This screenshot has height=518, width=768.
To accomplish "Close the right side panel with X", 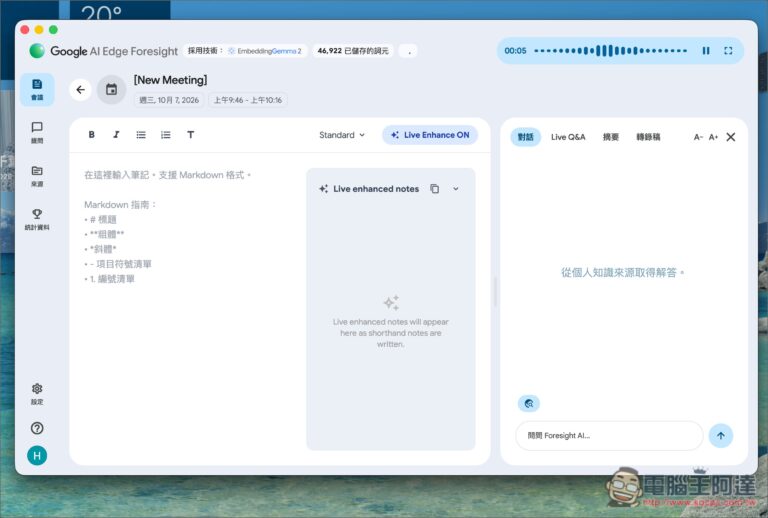I will pos(731,137).
